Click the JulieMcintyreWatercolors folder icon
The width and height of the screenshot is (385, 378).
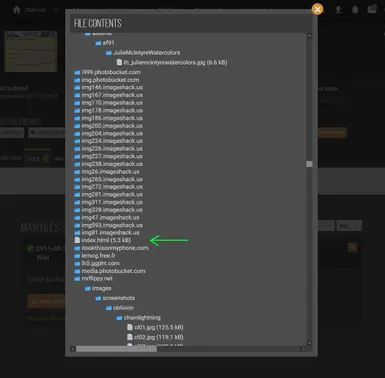[x=109, y=53]
